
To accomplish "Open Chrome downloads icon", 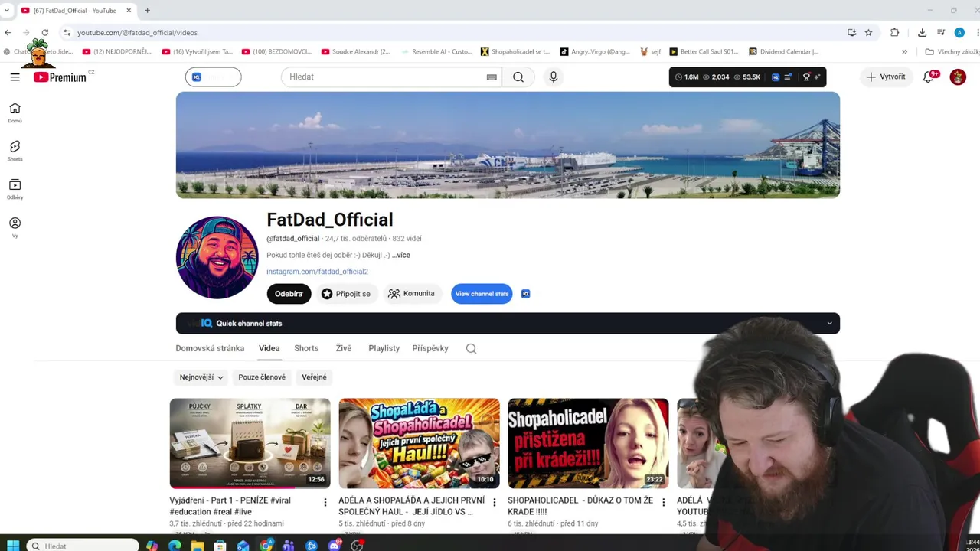I will coord(922,32).
